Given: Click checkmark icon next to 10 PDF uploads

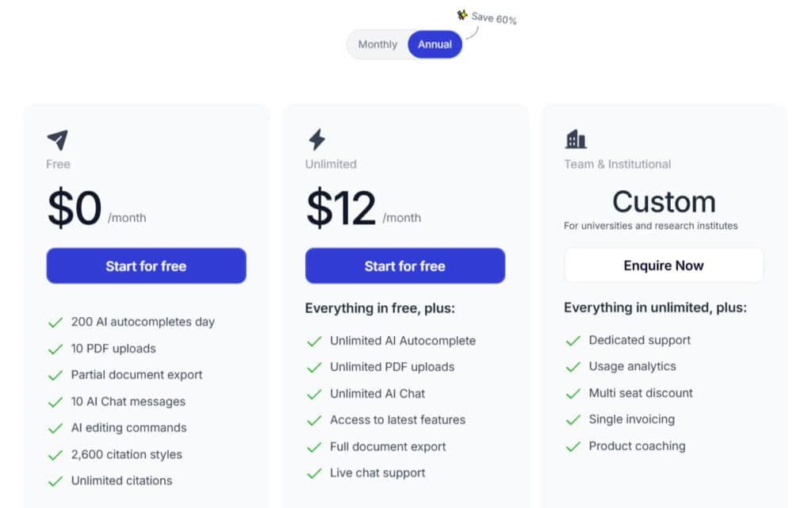Looking at the screenshot, I should tap(56, 349).
